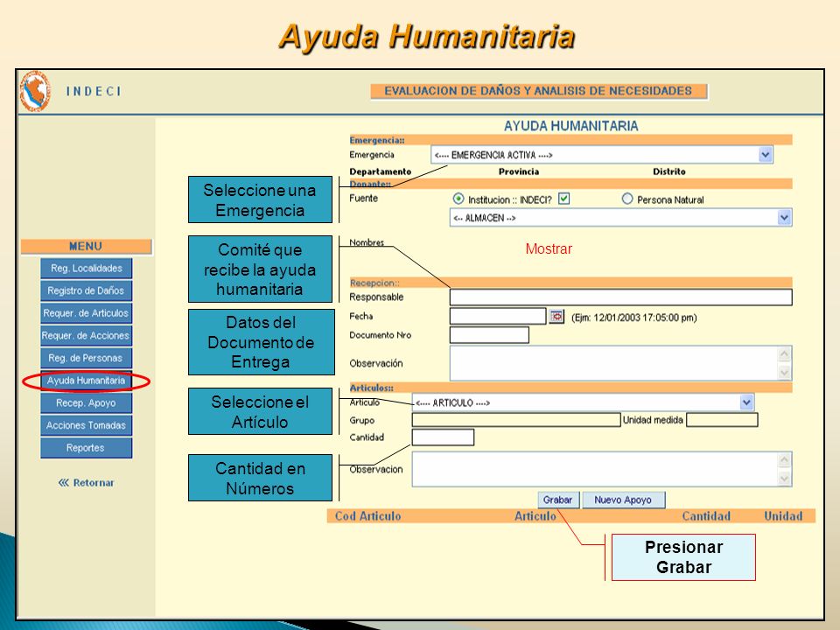Click the Mostrar link
Image resolution: width=840 pixels, height=630 pixels.
(x=549, y=248)
